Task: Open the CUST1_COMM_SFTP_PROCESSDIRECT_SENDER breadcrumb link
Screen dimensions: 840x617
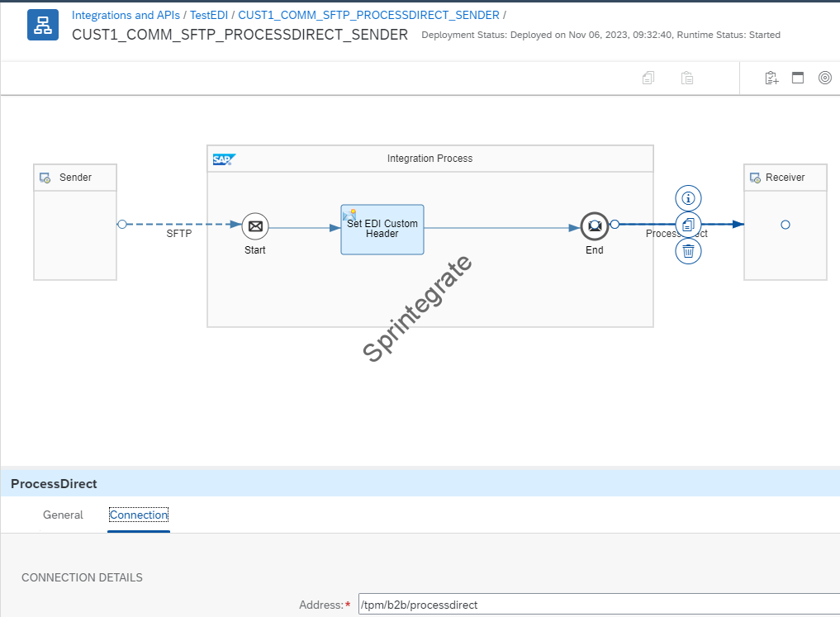Action: click(368, 15)
